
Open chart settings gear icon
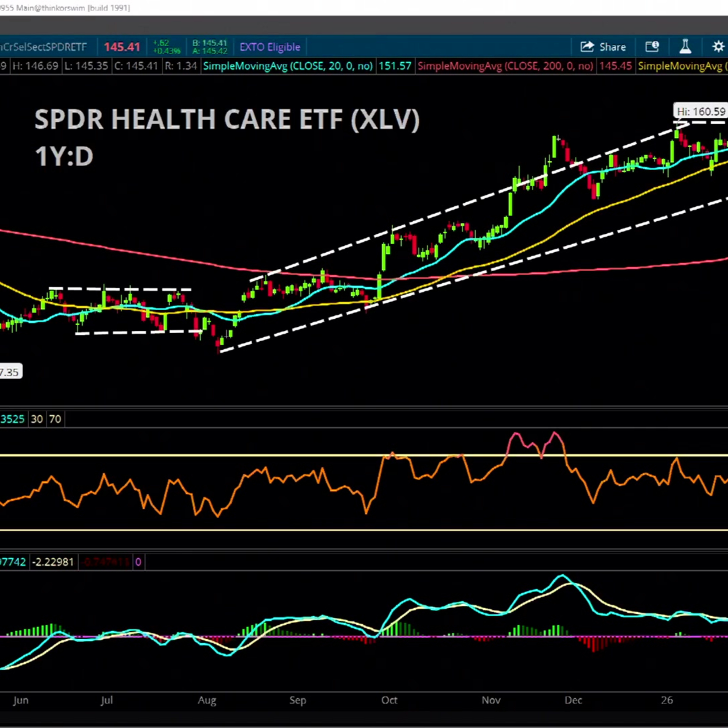tap(718, 47)
